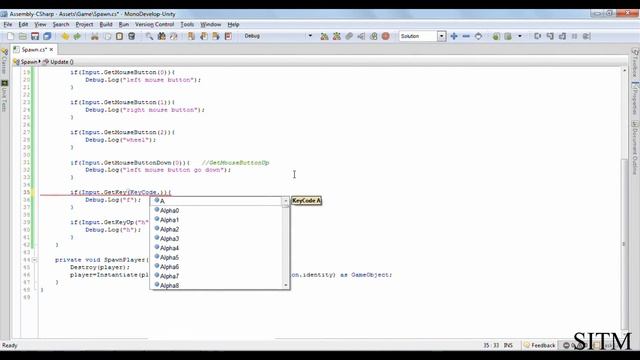Open the Unit Tests side panel tab
This screenshot has height=360, width=640.
click(4, 96)
